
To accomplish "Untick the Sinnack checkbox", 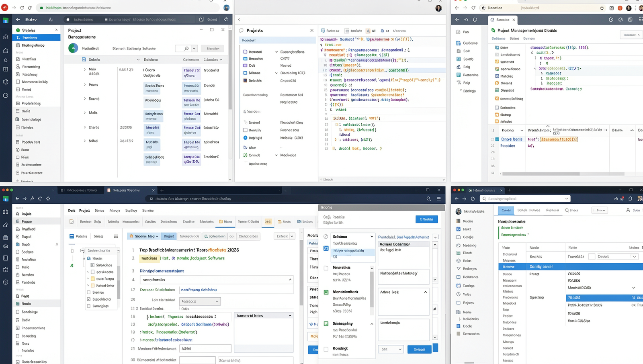I will point(245,155).
